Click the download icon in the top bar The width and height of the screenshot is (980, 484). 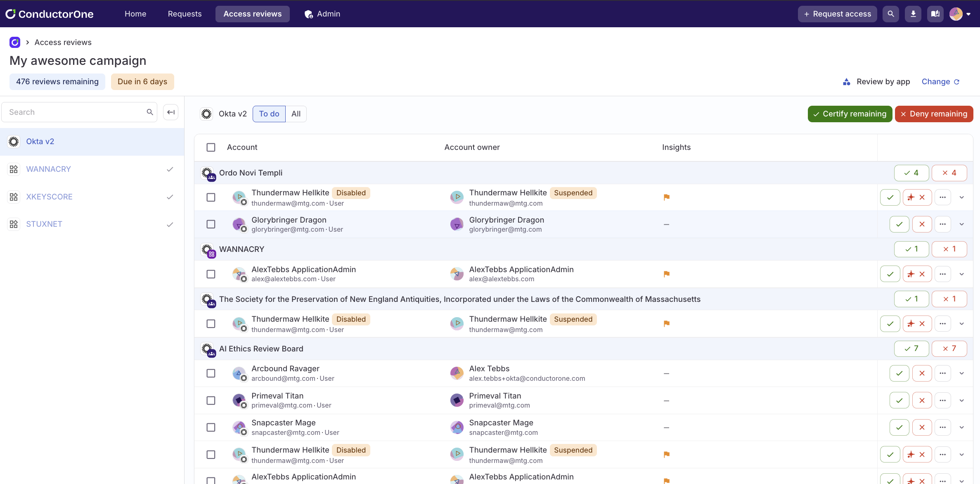913,14
